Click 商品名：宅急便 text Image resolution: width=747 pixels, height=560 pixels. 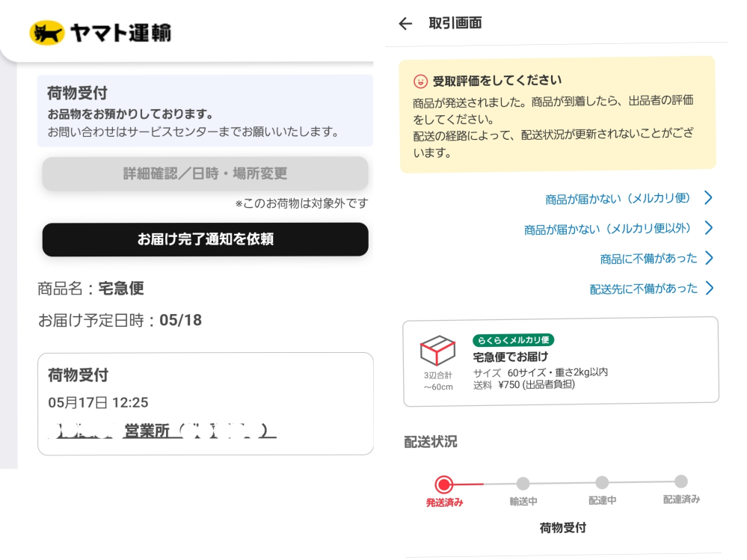pos(90,288)
